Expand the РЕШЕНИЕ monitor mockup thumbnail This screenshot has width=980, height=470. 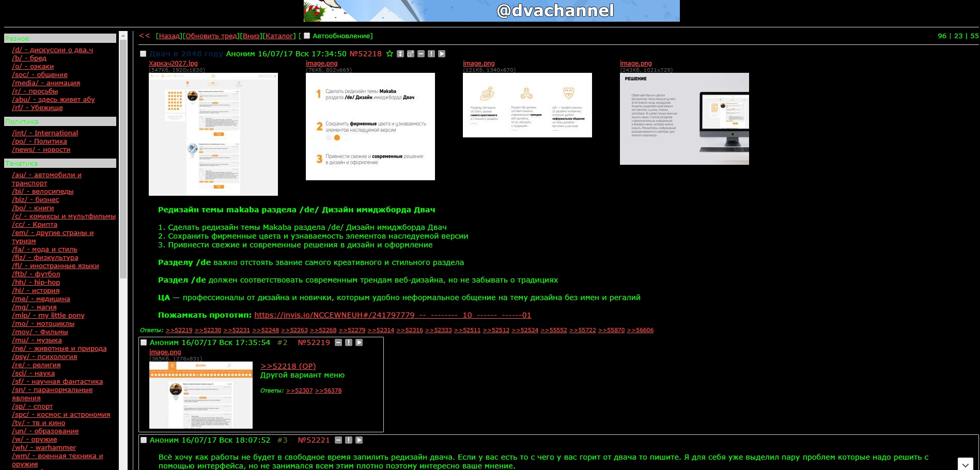pos(685,119)
